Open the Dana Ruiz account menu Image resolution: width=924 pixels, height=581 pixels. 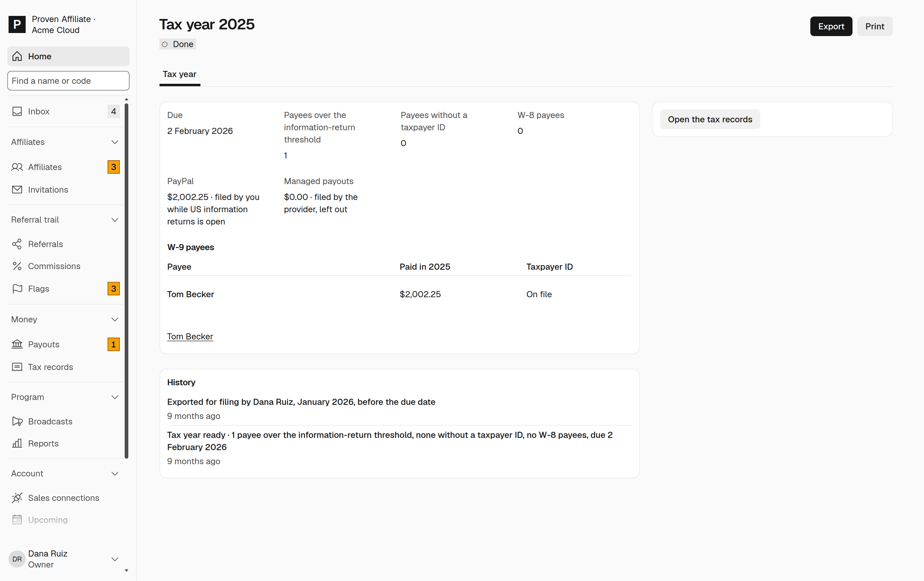click(x=65, y=559)
